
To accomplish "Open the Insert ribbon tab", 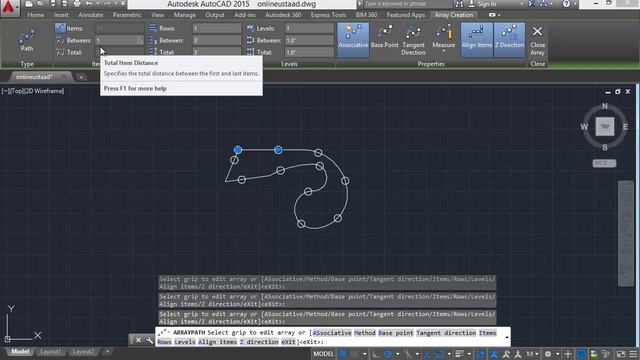I will [x=61, y=15].
